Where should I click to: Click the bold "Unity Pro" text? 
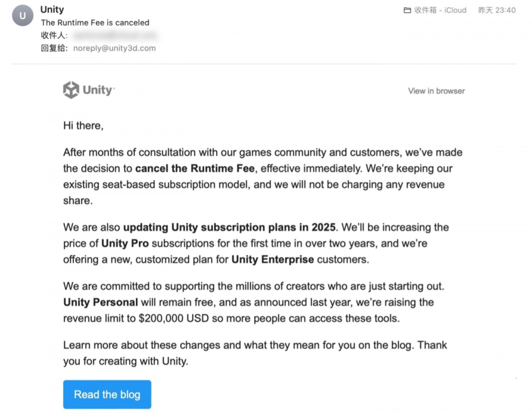[x=125, y=243]
